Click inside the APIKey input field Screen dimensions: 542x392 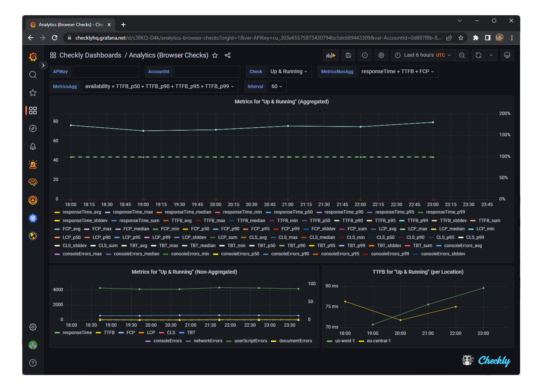pyautogui.click(x=106, y=71)
